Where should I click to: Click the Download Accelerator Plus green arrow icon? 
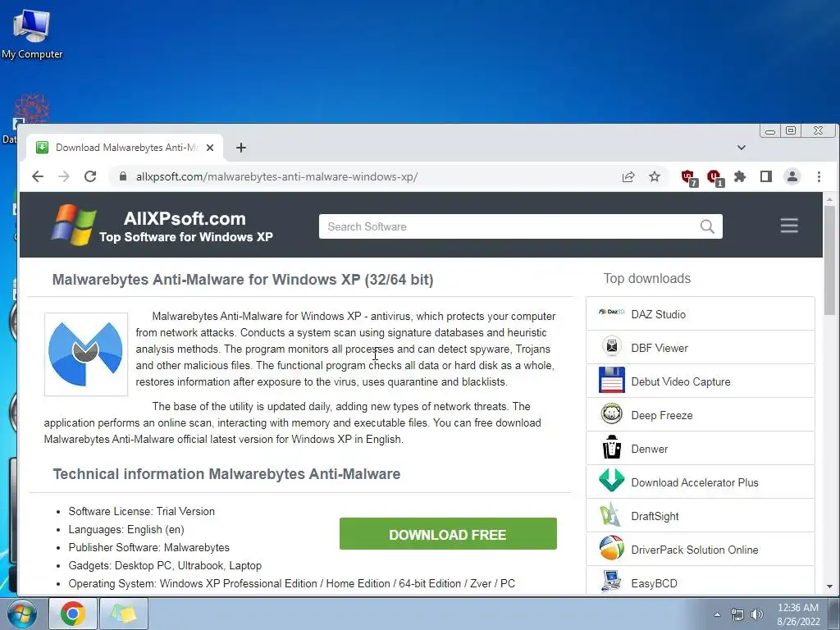coord(611,481)
